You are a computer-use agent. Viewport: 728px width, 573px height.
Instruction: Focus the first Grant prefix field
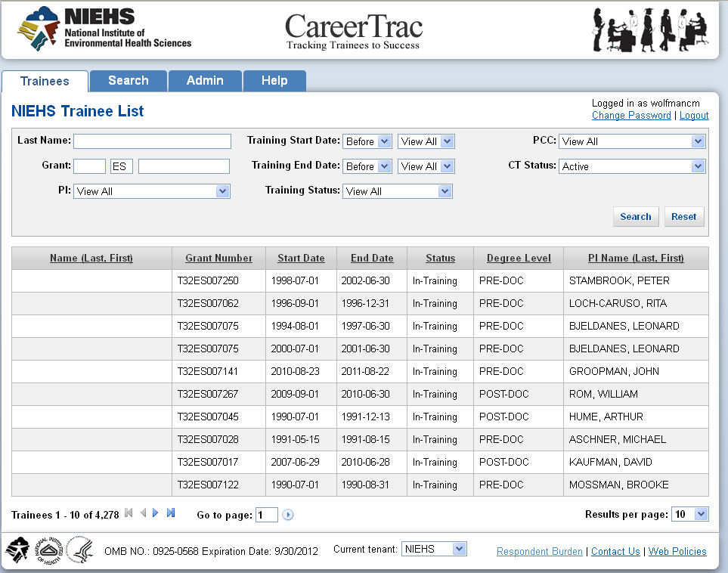tap(89, 166)
